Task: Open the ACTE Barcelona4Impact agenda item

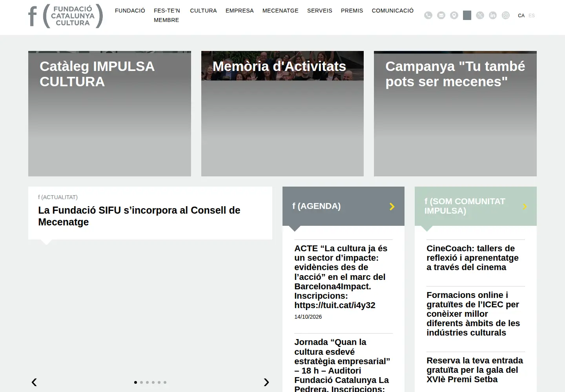Action: (x=341, y=277)
